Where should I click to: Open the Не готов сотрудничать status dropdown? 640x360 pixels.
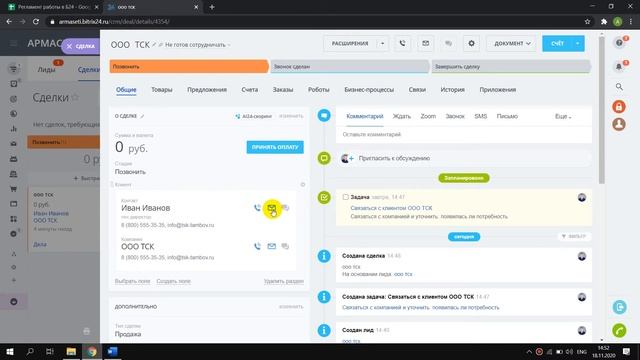click(x=198, y=45)
